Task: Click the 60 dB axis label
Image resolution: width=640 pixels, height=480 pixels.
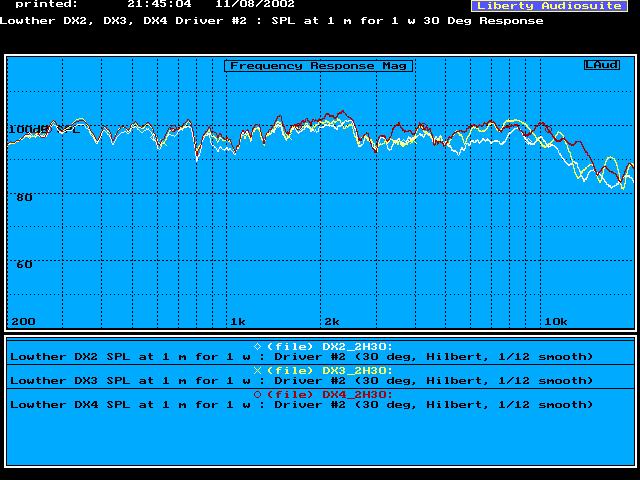Action: (24, 264)
